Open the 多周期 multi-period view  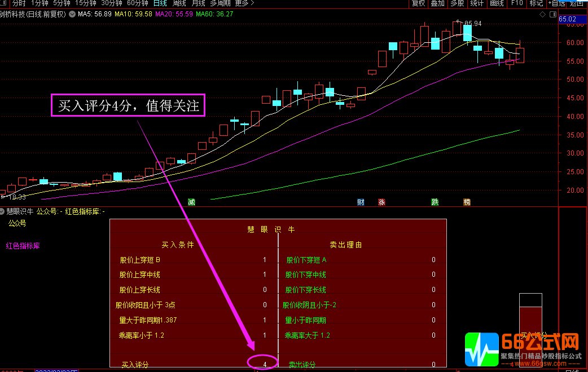(220, 3)
